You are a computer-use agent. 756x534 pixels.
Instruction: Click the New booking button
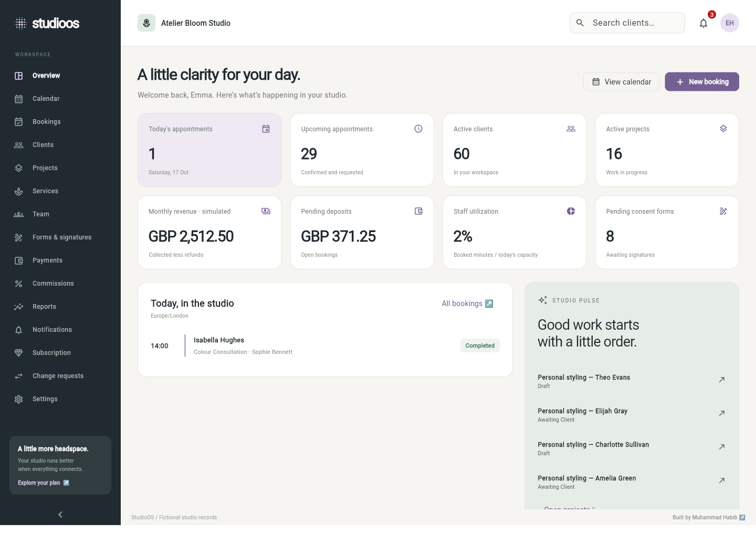coord(702,82)
